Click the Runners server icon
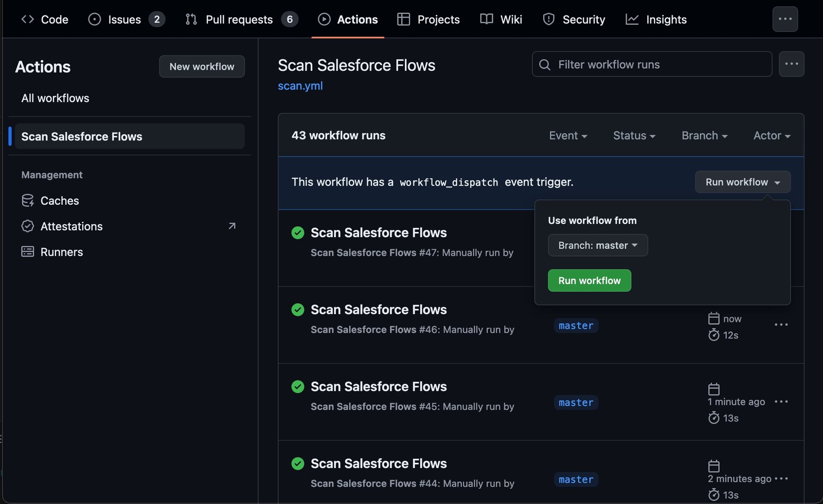This screenshot has width=823, height=504. (x=28, y=251)
